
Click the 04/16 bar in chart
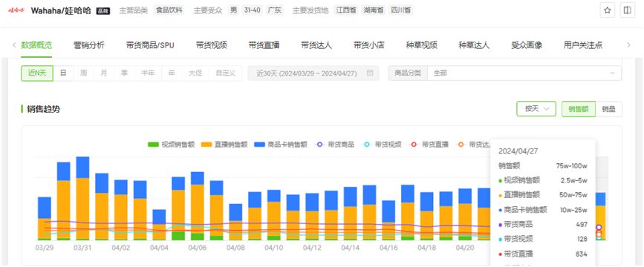coord(388,220)
